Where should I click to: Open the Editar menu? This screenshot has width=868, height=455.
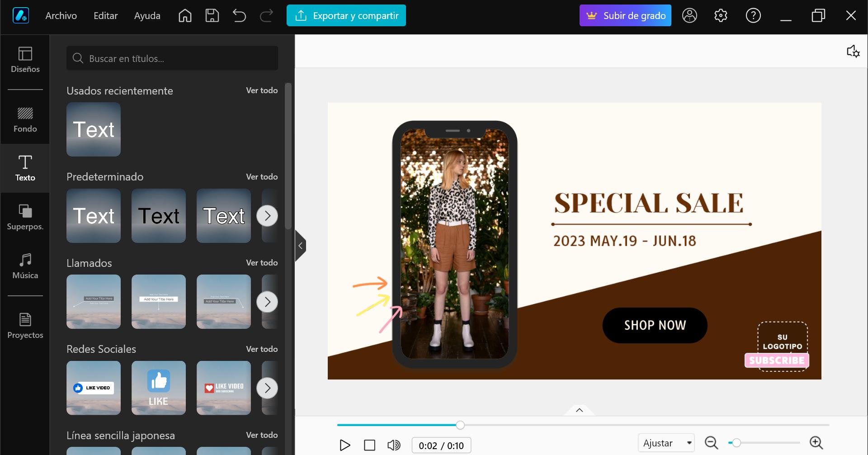[105, 15]
